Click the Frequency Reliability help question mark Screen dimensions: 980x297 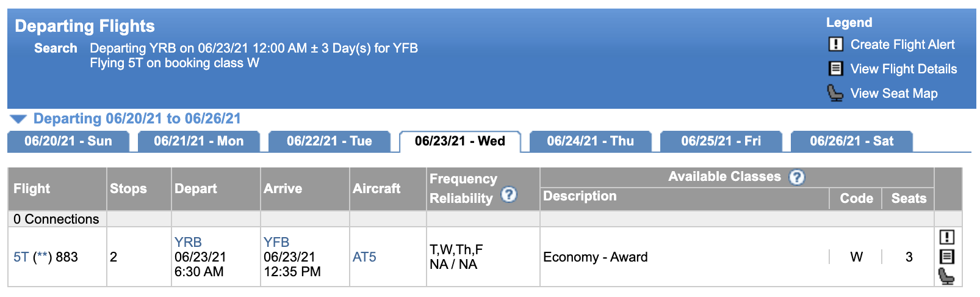pyautogui.click(x=509, y=195)
